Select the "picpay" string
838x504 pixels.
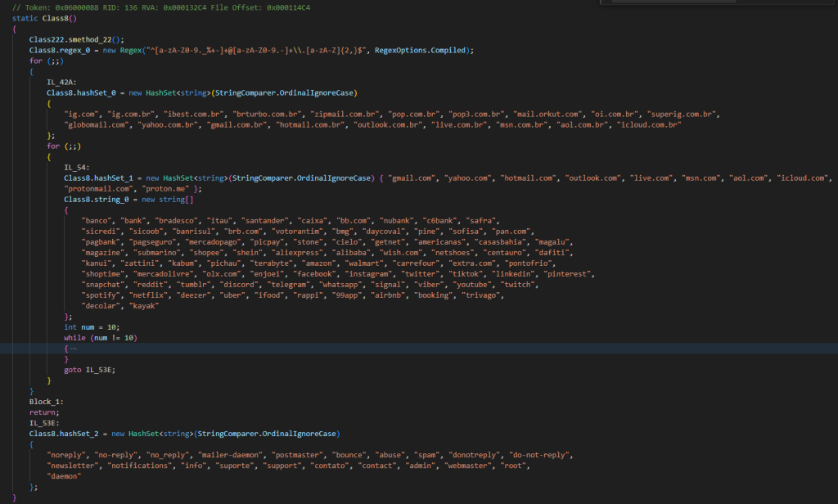268,242
